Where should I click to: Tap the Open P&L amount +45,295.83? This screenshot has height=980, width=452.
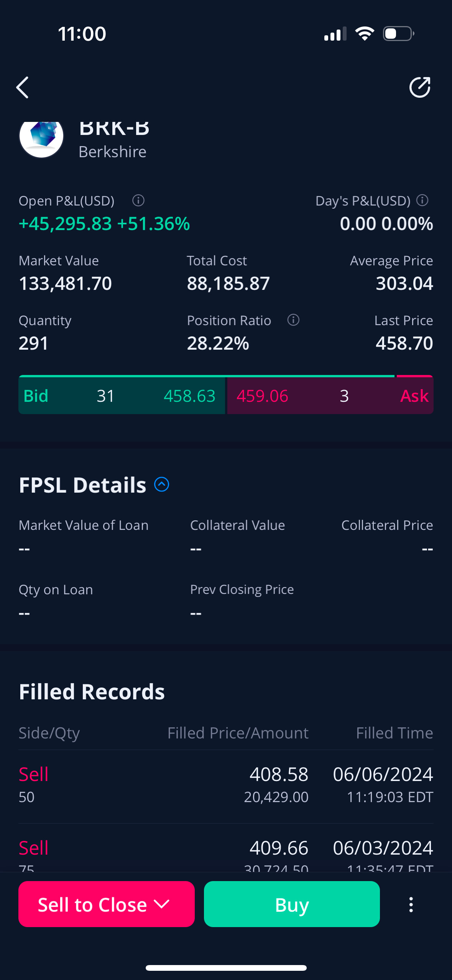pos(65,224)
